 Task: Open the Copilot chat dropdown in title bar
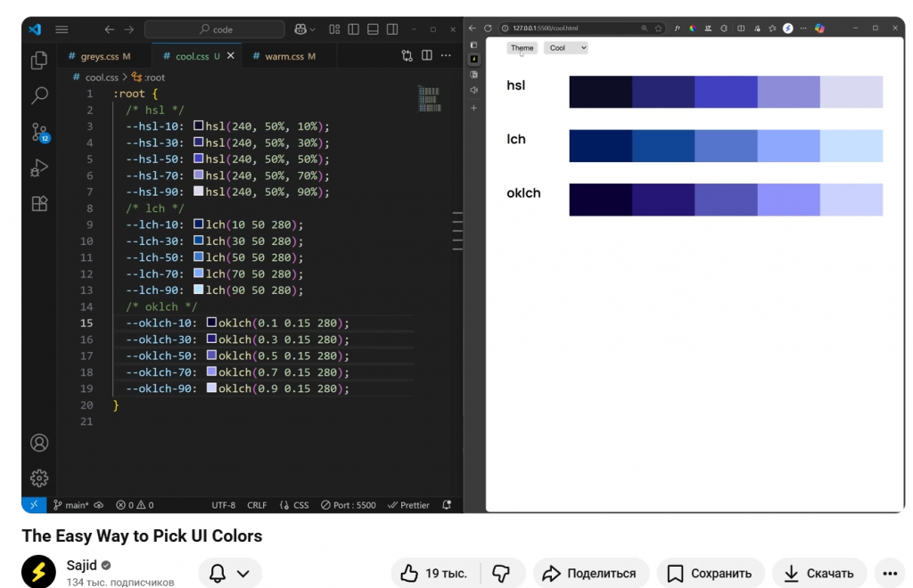pyautogui.click(x=313, y=29)
